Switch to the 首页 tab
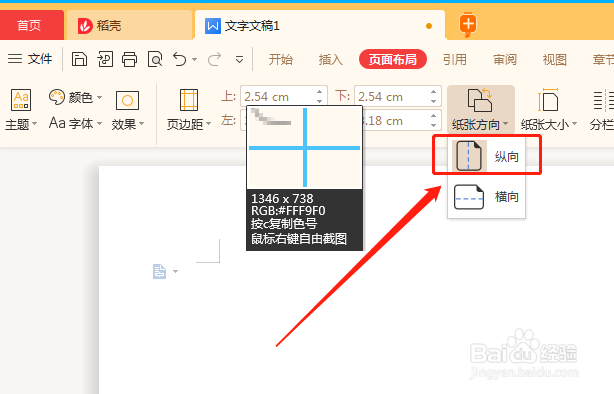This screenshot has width=614, height=394. (31, 25)
